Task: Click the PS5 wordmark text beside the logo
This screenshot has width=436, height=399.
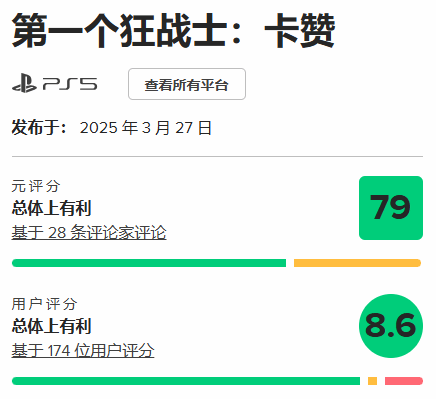Action: tap(70, 84)
